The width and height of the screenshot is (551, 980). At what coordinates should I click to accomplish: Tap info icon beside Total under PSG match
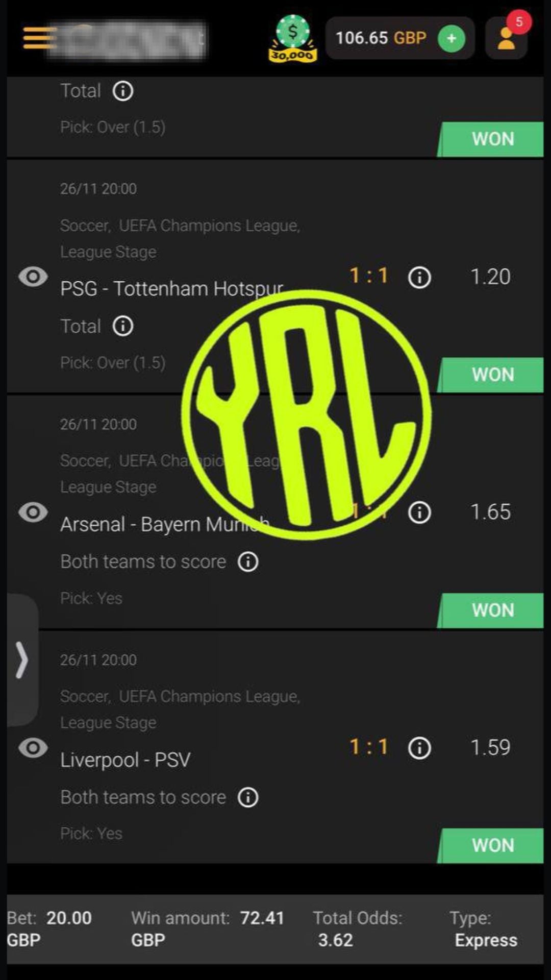click(123, 326)
